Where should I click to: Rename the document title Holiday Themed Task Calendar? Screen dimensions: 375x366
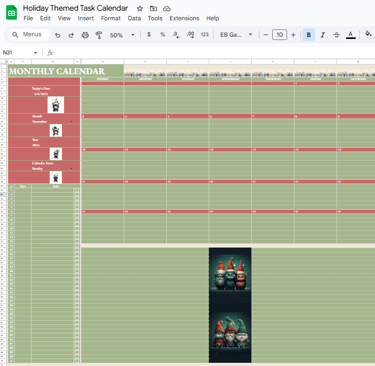pos(75,8)
